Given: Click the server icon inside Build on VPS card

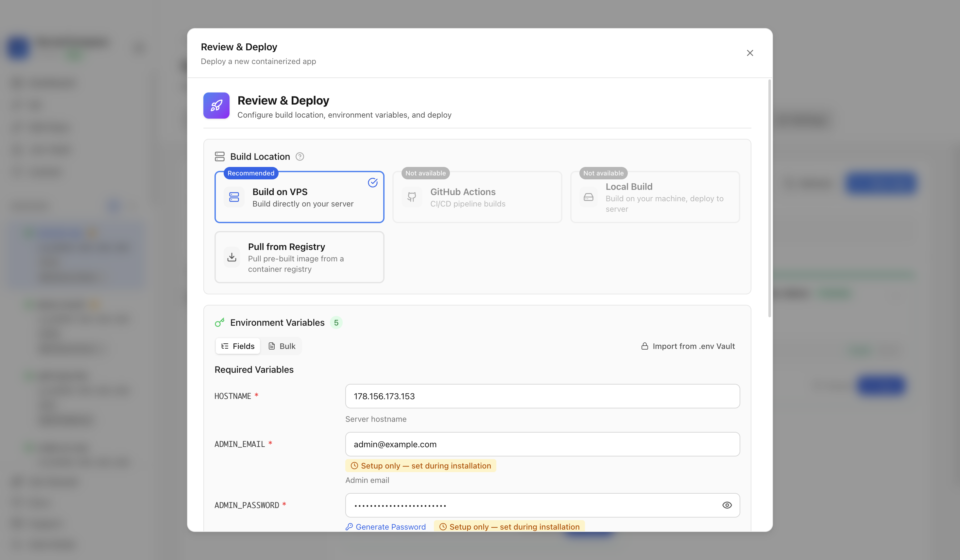Looking at the screenshot, I should point(234,197).
